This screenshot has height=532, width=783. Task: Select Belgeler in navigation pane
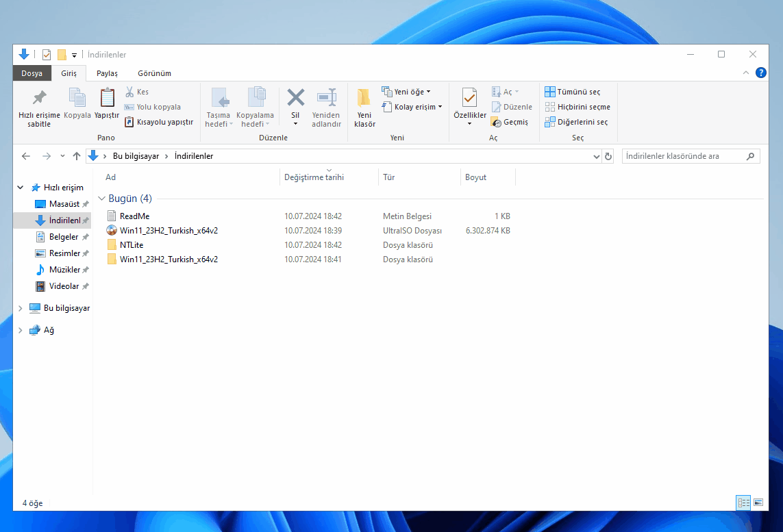(x=62, y=237)
